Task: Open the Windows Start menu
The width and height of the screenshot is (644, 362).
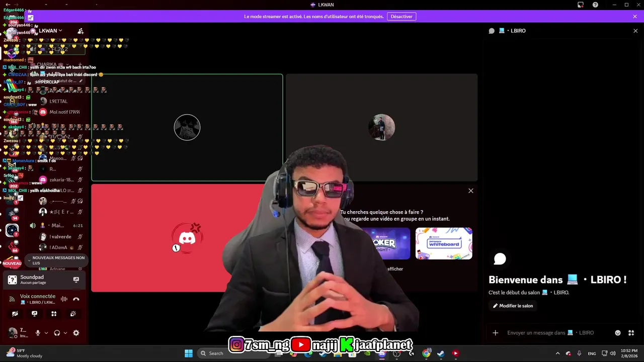Action: pos(189,353)
